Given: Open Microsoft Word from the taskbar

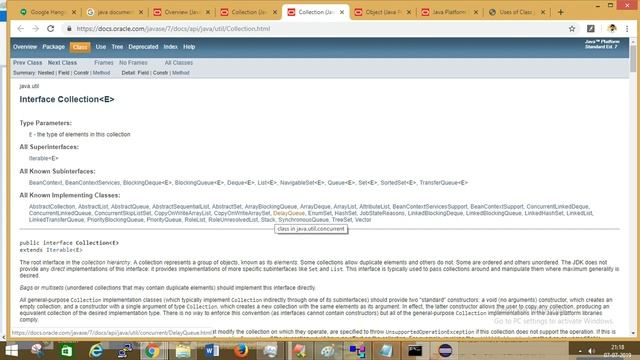Looking at the screenshot, I should [212, 351].
